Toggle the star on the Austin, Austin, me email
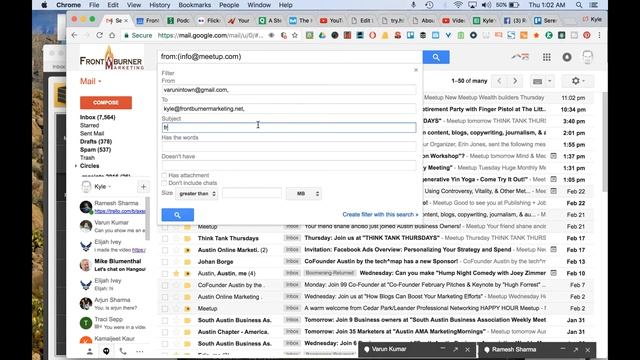 coord(176,273)
